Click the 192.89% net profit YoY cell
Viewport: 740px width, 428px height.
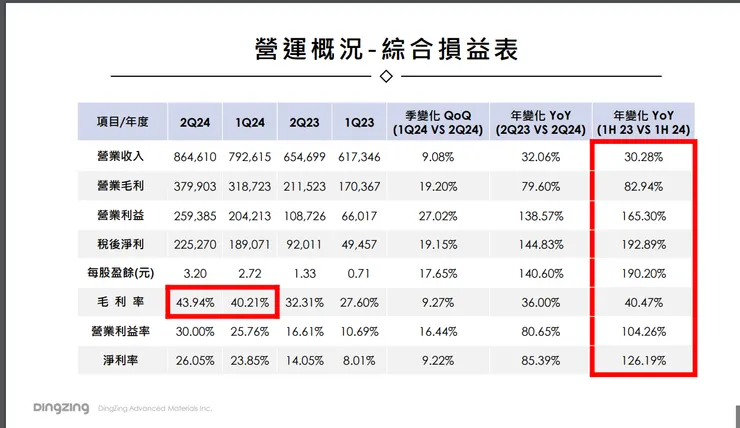click(x=644, y=244)
